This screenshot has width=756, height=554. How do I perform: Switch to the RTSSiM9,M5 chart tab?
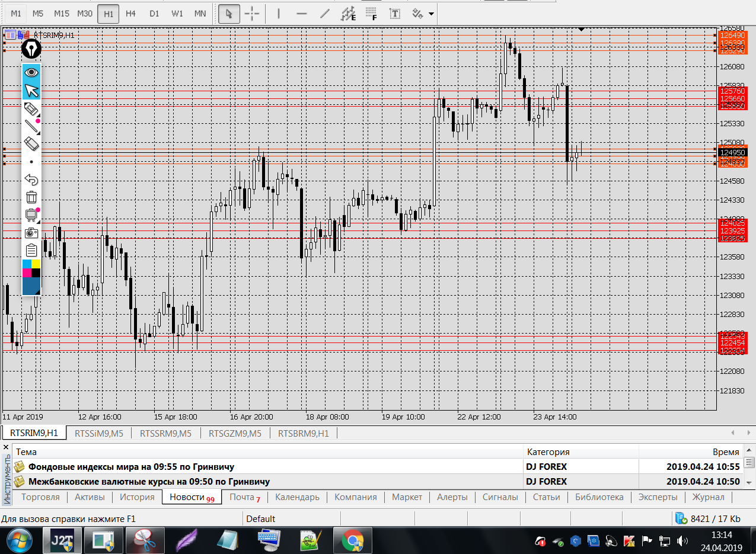pyautogui.click(x=99, y=433)
